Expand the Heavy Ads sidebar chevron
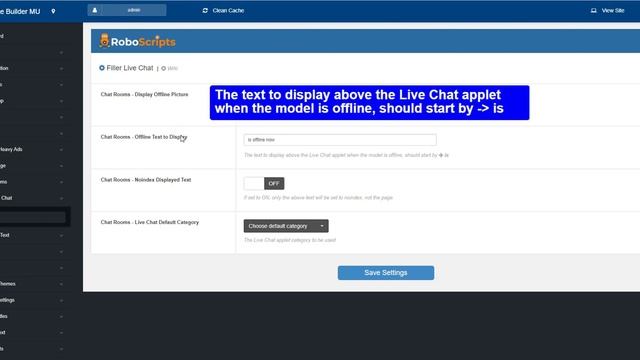This screenshot has width=640, height=360. (61, 150)
